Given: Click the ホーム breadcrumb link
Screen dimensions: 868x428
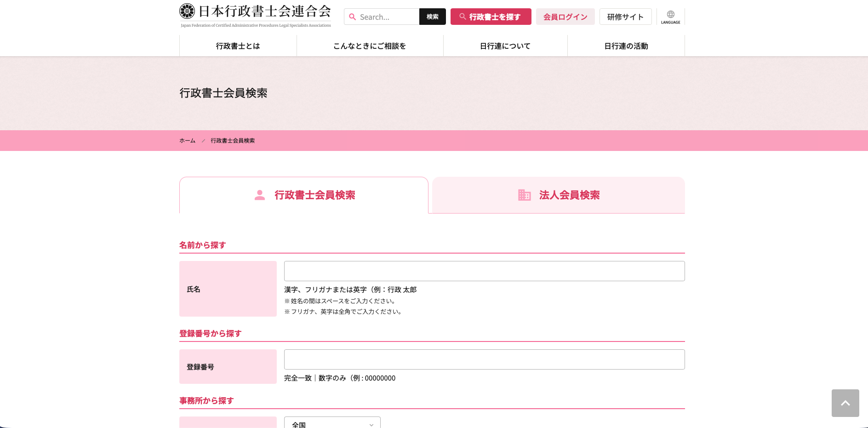Looking at the screenshot, I should [187, 141].
